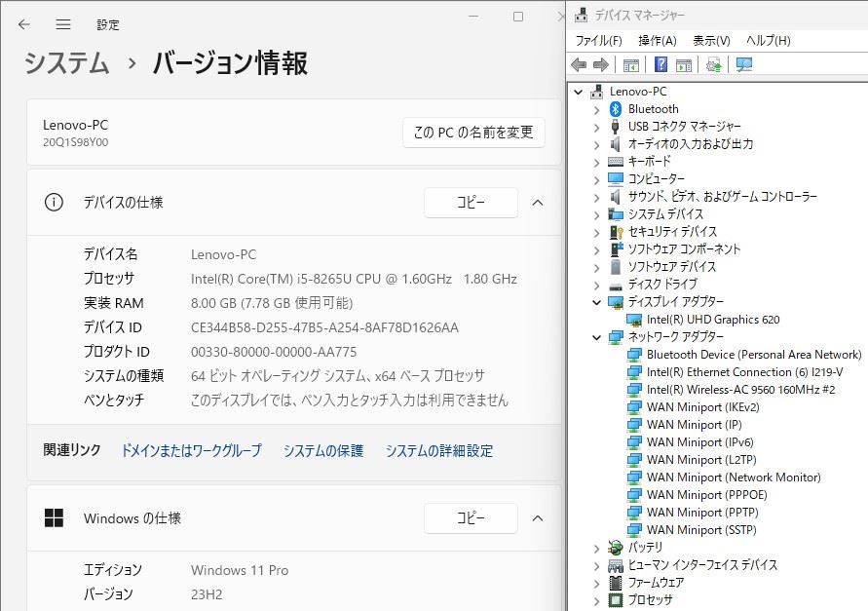Viewport: 868px width, 611px height.
Task: Click the Bluetooth category icon
Action: pos(616,109)
